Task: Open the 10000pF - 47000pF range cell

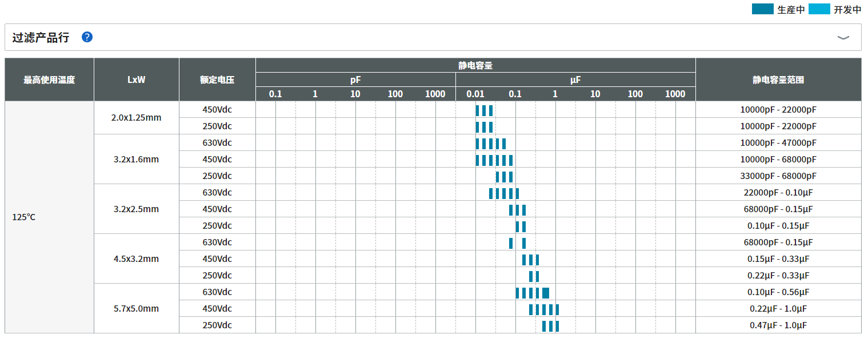Action: tap(778, 142)
